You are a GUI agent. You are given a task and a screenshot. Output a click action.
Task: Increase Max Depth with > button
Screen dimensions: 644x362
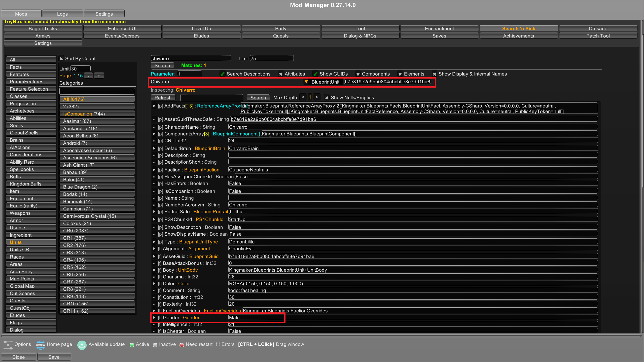pos(317,97)
